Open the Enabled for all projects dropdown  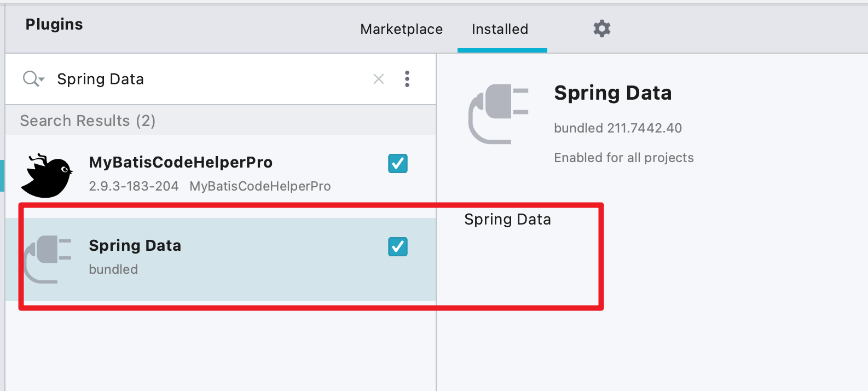pyautogui.click(x=623, y=158)
